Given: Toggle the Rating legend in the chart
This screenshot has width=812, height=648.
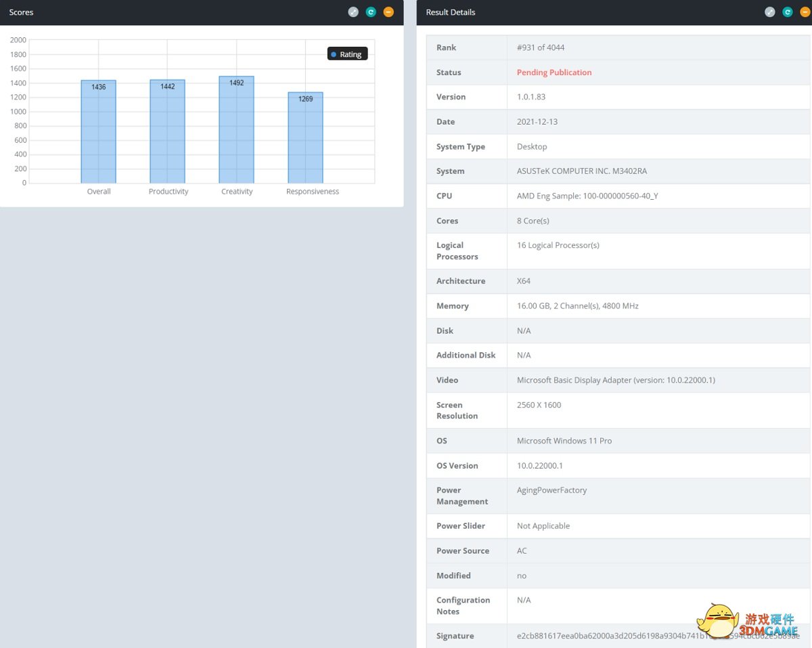Looking at the screenshot, I should click(347, 54).
